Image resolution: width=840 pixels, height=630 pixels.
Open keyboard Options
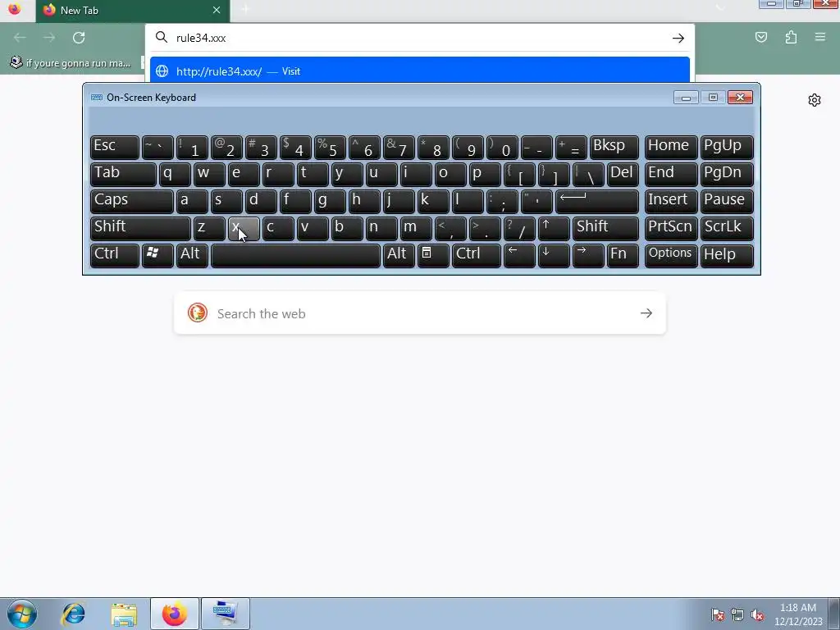(671, 255)
